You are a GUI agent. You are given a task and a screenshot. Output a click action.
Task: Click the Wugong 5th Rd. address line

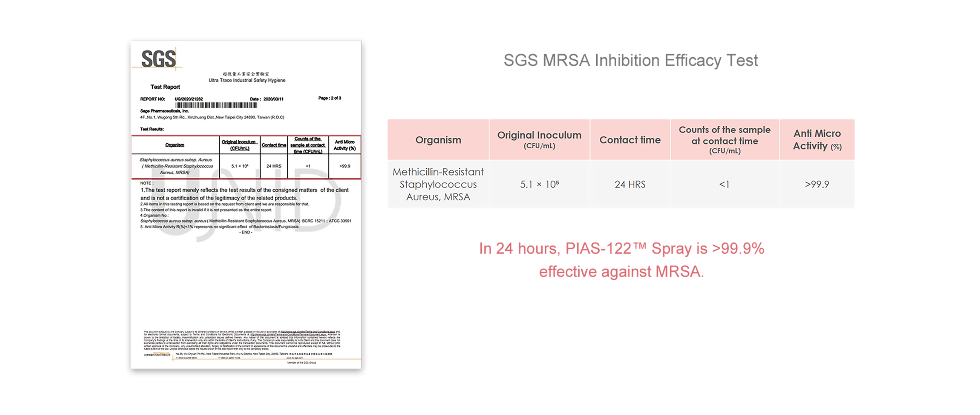[212, 117]
